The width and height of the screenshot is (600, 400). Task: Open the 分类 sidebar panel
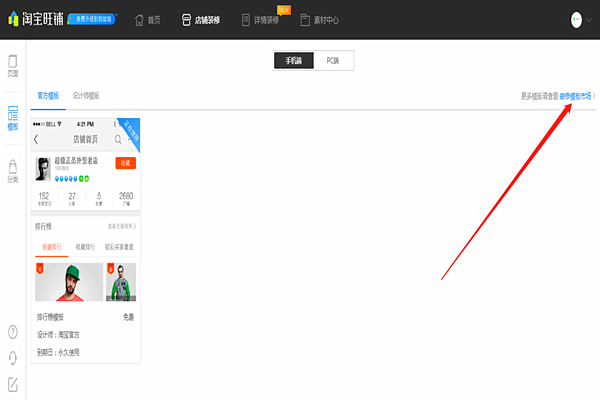(13, 170)
